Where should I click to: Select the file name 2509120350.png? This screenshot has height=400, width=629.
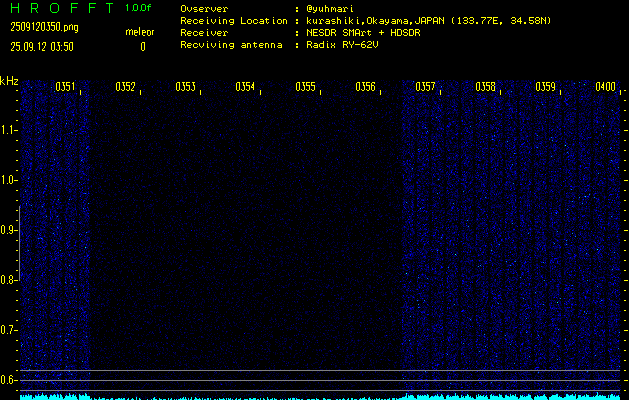click(45, 27)
